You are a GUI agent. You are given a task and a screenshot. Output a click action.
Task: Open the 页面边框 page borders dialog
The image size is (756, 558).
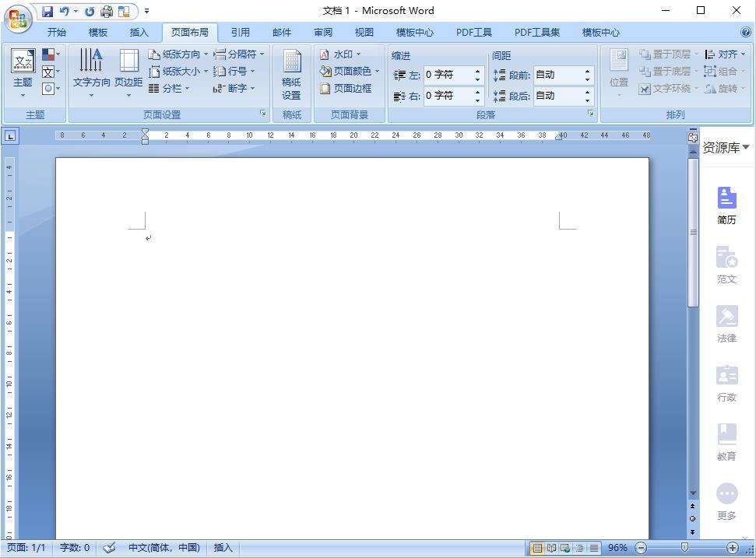point(346,88)
